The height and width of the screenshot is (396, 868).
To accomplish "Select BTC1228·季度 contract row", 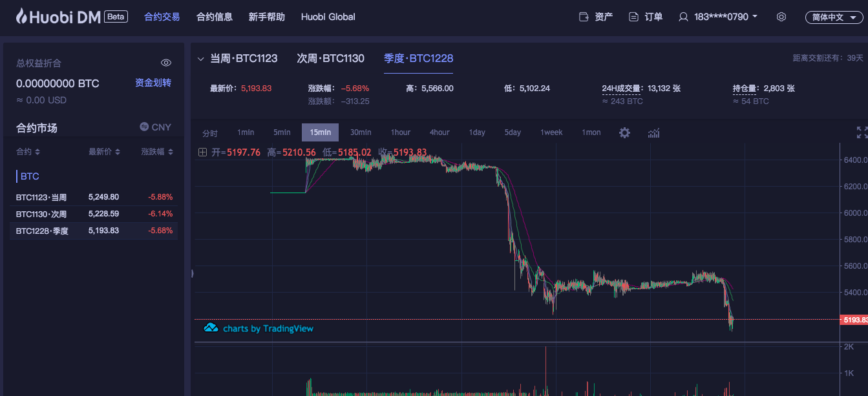I will [x=94, y=231].
